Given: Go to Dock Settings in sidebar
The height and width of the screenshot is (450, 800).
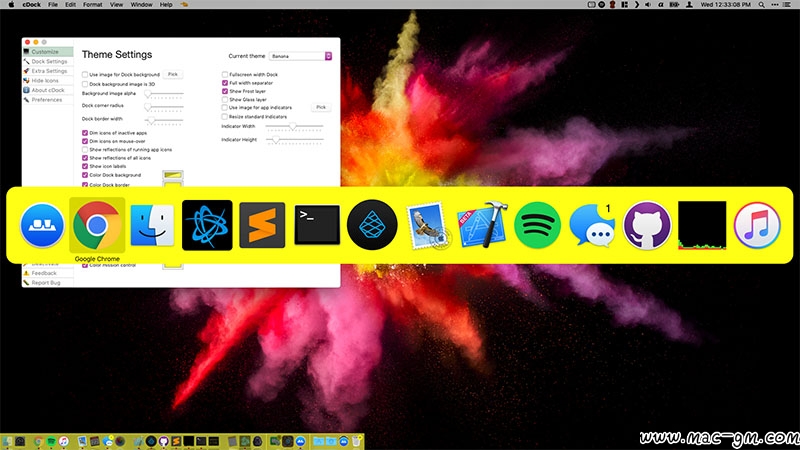Looking at the screenshot, I should pyautogui.click(x=48, y=61).
